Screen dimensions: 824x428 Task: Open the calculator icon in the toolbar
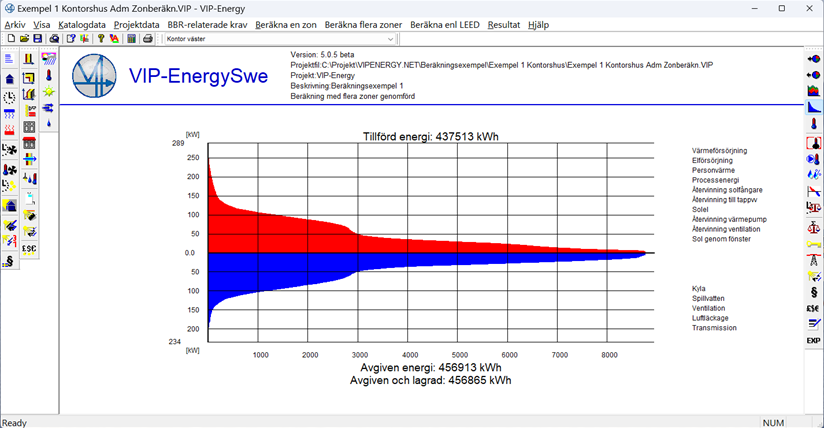(131, 39)
